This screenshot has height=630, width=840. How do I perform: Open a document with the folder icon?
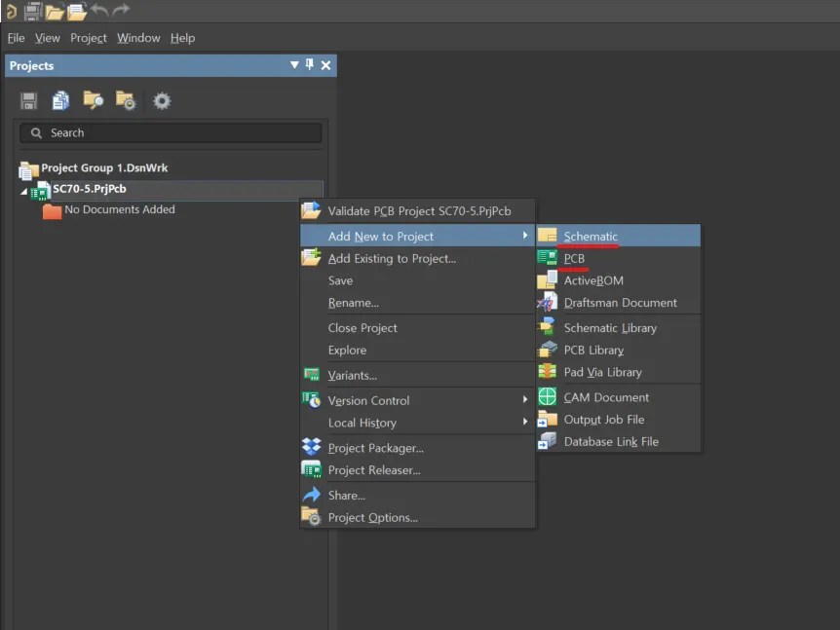point(55,11)
